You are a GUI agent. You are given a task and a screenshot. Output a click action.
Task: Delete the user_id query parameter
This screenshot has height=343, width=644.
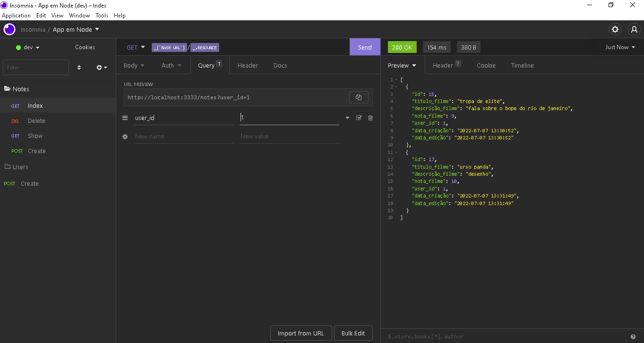370,118
